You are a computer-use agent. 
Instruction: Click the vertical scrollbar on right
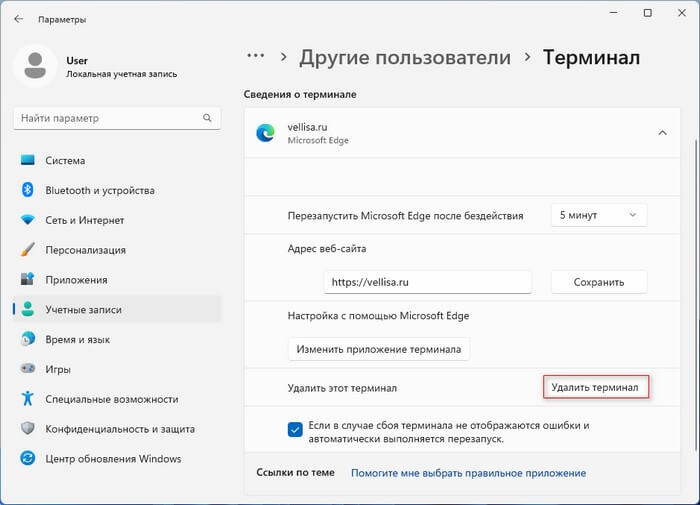(x=695, y=295)
